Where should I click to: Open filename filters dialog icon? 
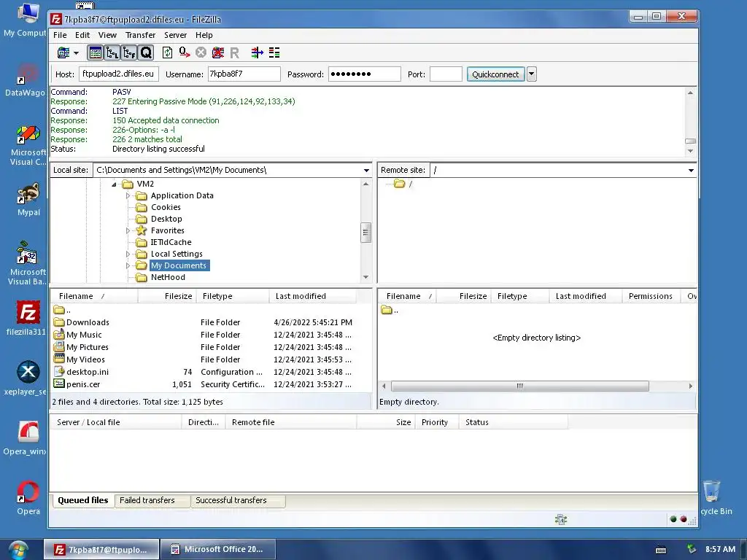click(258, 52)
